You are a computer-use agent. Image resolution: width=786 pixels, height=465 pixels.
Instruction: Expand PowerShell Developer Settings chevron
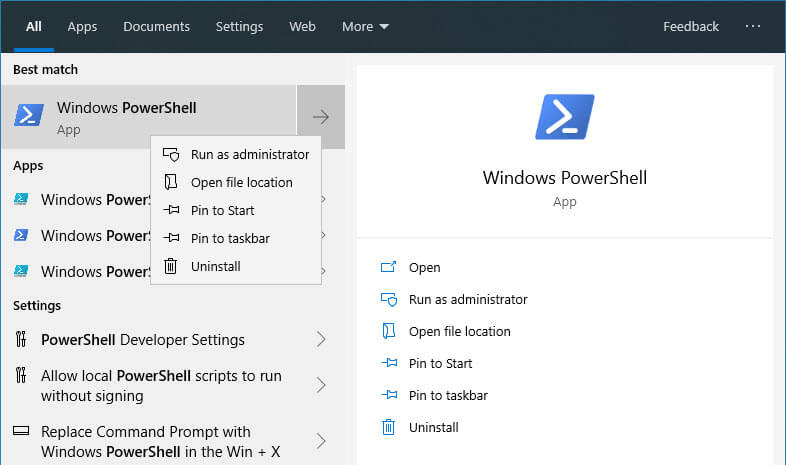(321, 339)
